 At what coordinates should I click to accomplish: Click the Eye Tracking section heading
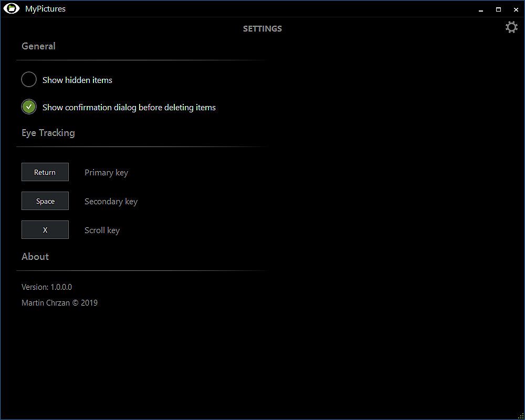tap(48, 133)
